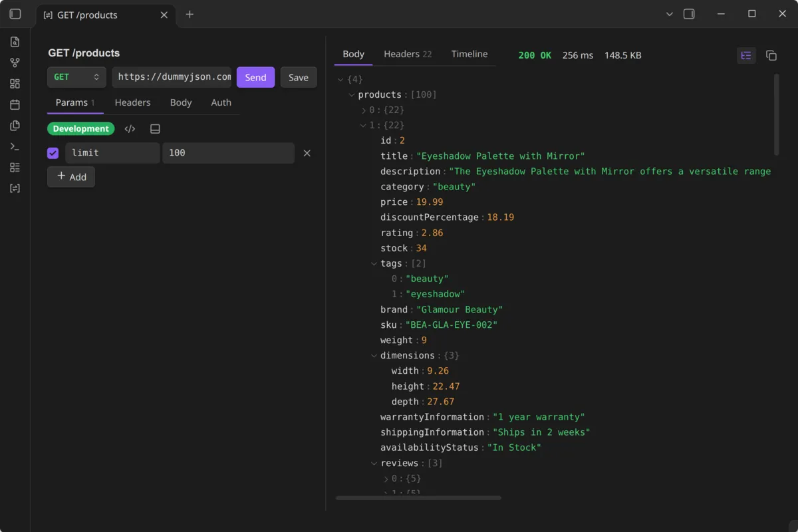Send the request

tap(255, 77)
